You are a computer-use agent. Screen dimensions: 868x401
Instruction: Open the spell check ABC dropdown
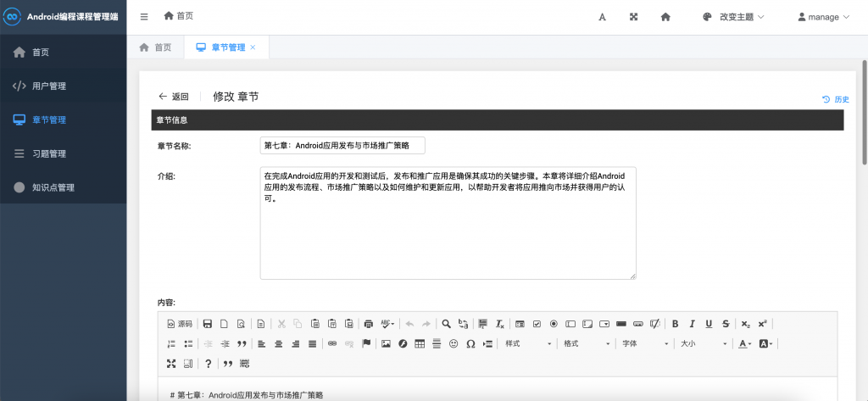(388, 324)
